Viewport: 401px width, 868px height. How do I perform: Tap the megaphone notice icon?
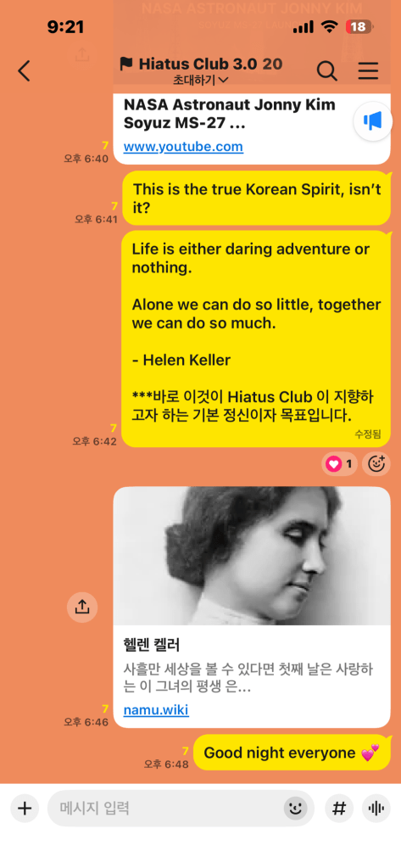[373, 121]
